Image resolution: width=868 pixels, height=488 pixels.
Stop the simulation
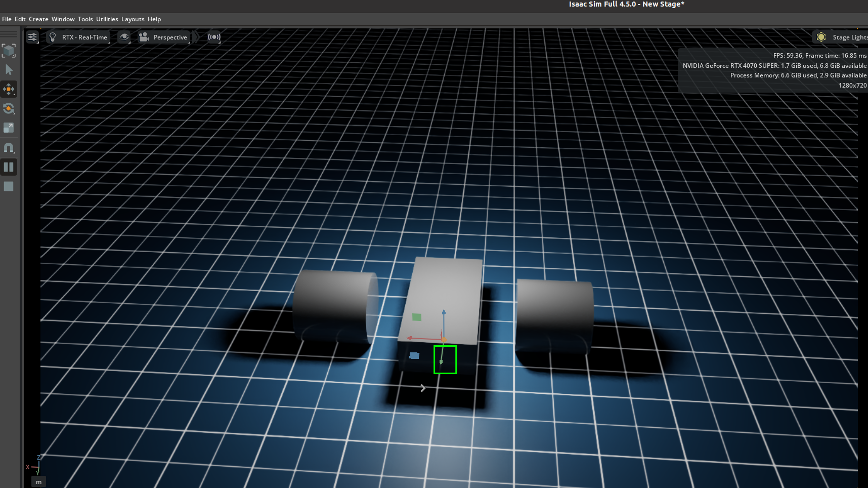coord(9,186)
